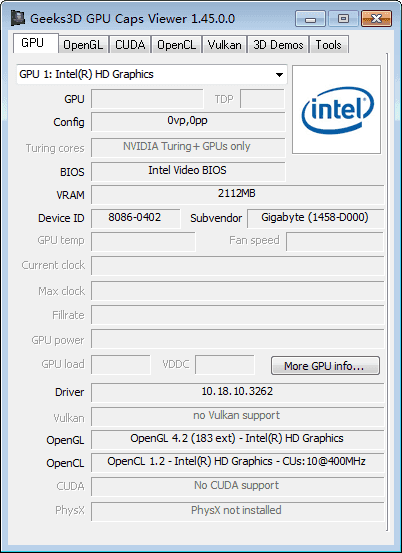Click the Intel logo image

[336, 110]
